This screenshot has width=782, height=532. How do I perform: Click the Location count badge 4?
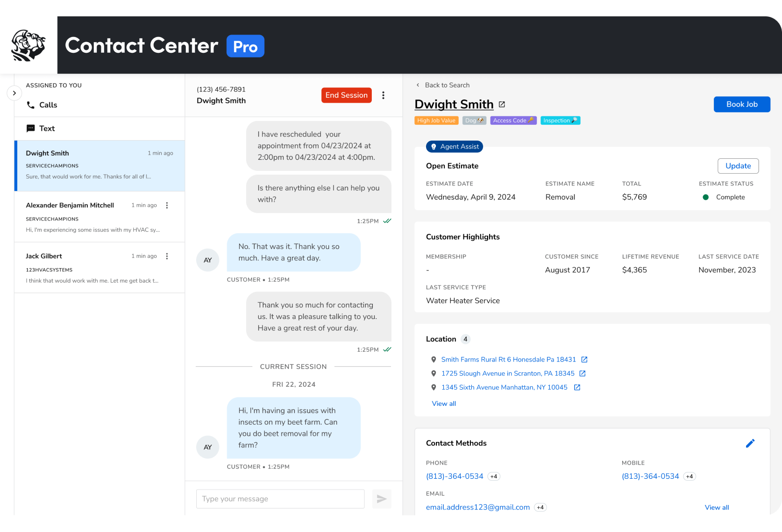point(465,339)
